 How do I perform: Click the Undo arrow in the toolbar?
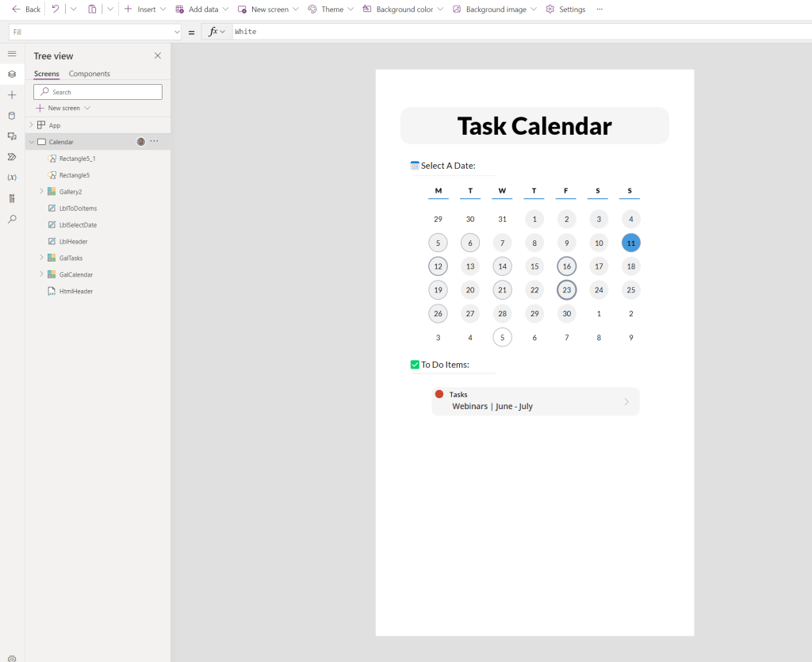(x=55, y=10)
